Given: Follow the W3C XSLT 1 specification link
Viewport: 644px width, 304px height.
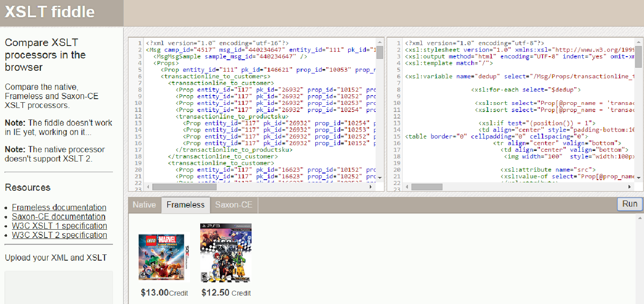Looking at the screenshot, I should [x=59, y=226].
